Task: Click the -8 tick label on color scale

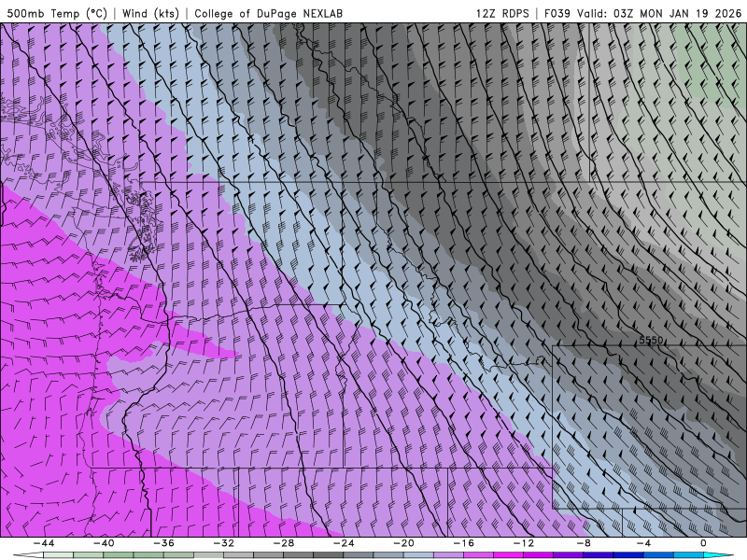Action: [584, 543]
